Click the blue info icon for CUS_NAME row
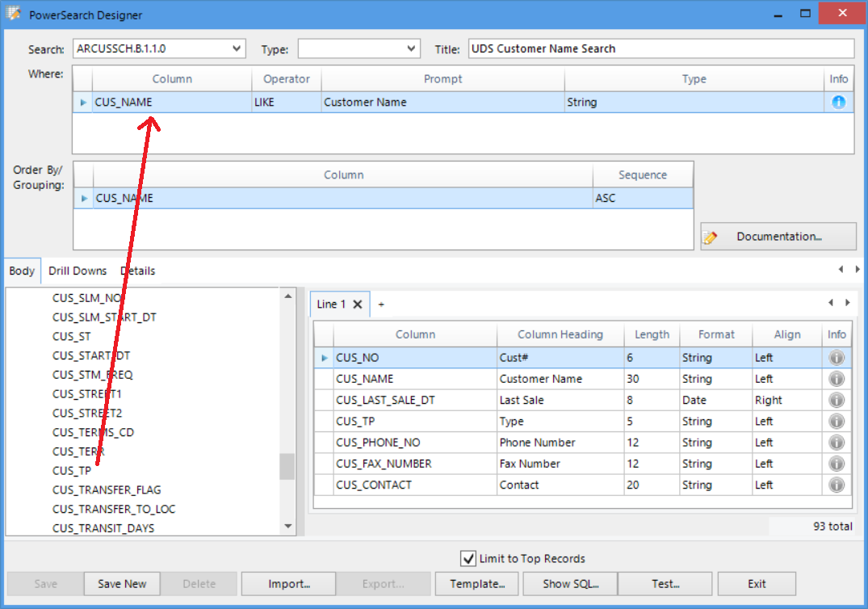 tap(838, 103)
